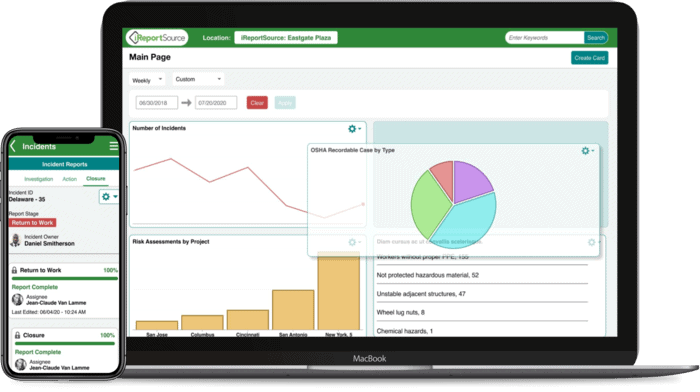The width and height of the screenshot is (700, 392).
Task: Click the arrow between the date fields
Action: point(187,103)
